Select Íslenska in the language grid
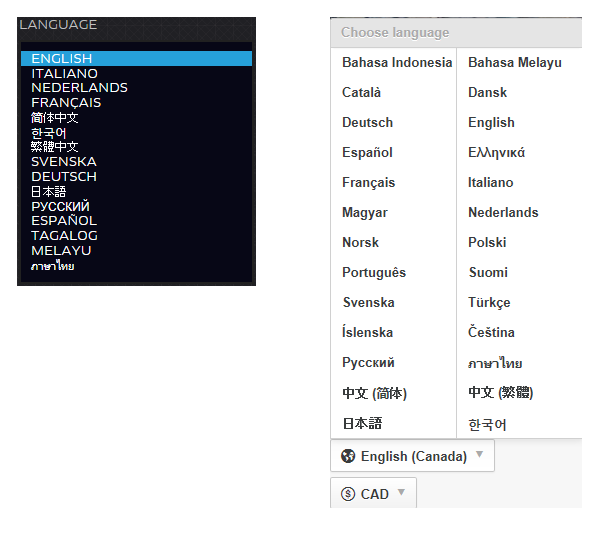Viewport: 600px width, 550px height. coord(367,332)
